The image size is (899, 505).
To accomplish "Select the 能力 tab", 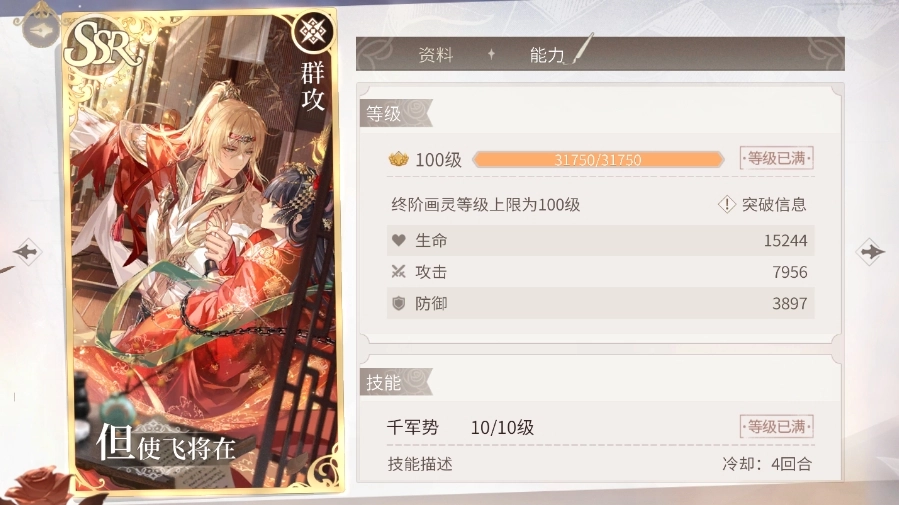I will 547,54.
